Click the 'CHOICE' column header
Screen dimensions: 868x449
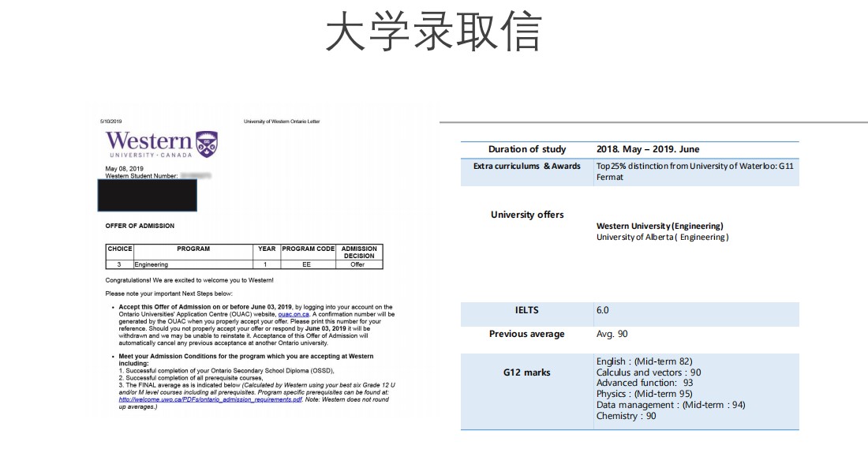pyautogui.click(x=120, y=249)
